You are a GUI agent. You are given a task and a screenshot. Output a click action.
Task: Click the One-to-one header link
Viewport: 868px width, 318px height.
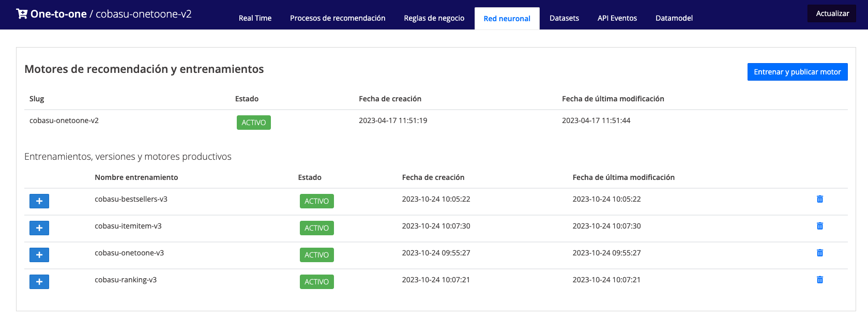[x=58, y=14]
